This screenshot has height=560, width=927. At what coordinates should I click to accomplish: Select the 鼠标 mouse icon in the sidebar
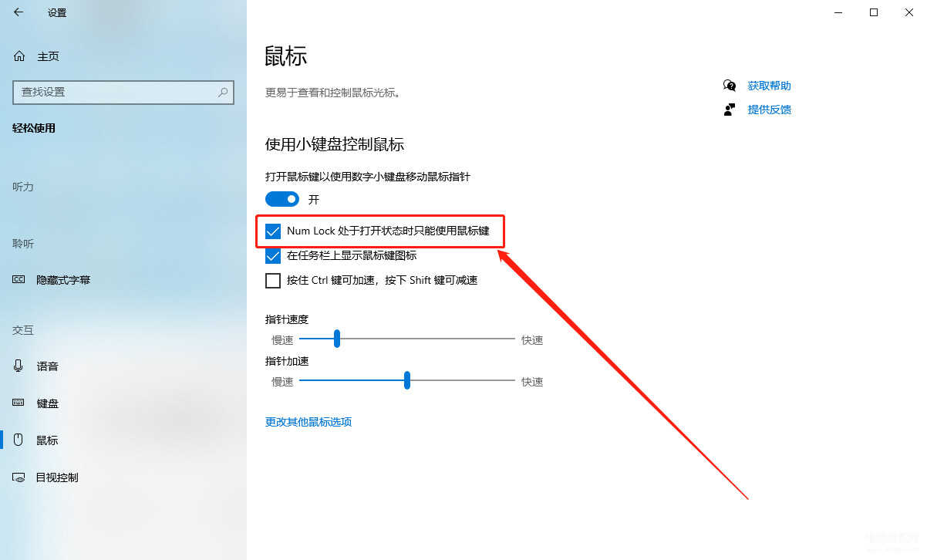(x=19, y=440)
